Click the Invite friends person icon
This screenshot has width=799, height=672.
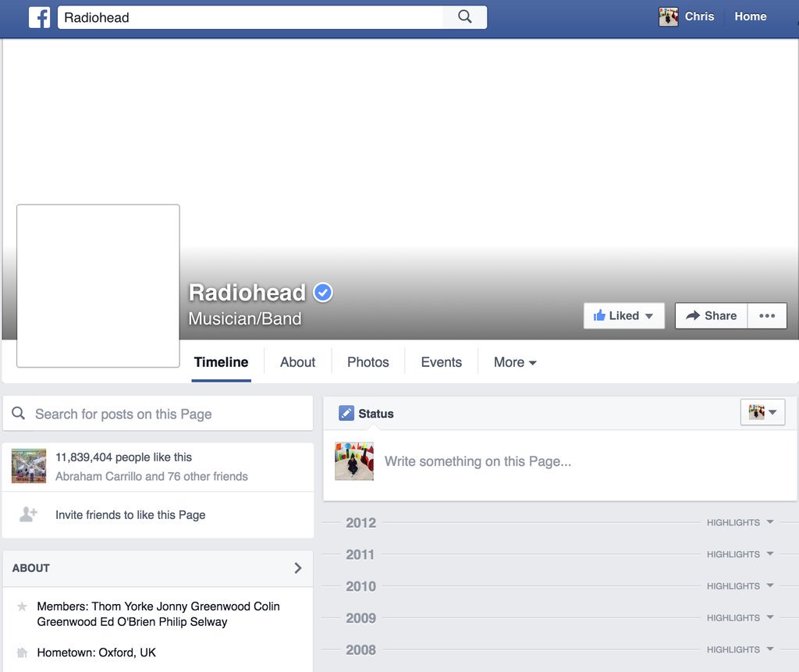click(x=28, y=514)
